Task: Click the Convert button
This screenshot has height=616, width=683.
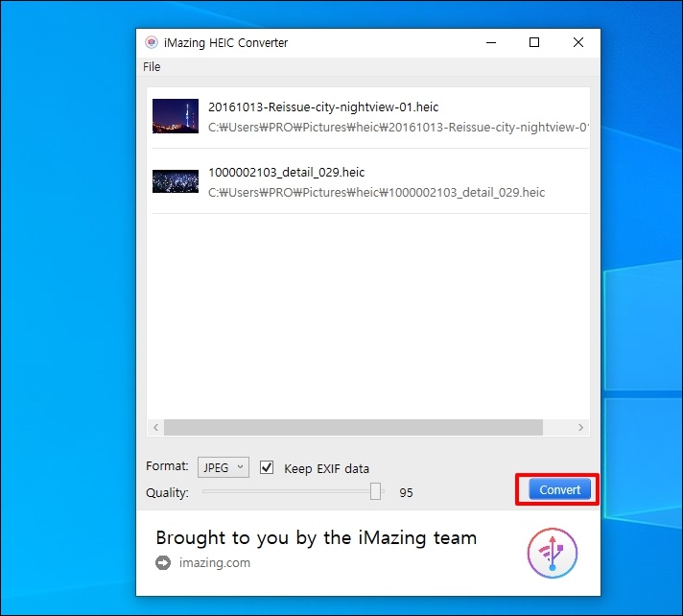Action: [559, 489]
